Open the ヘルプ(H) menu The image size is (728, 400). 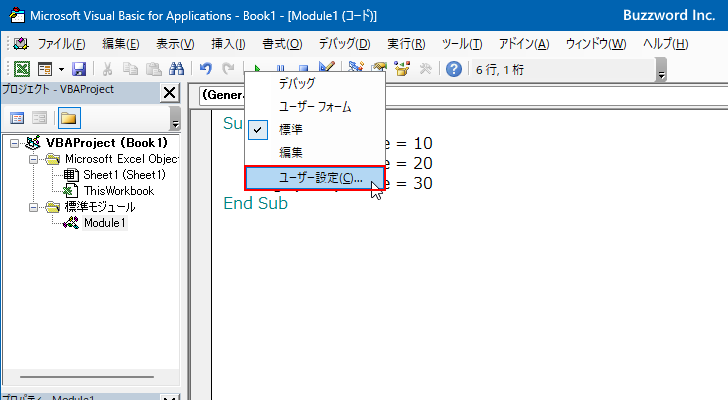click(x=665, y=44)
